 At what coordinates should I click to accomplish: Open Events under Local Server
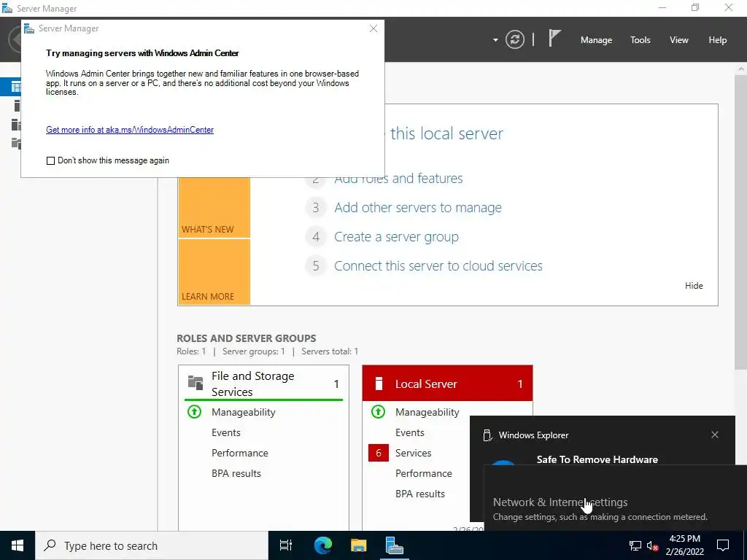410,433
